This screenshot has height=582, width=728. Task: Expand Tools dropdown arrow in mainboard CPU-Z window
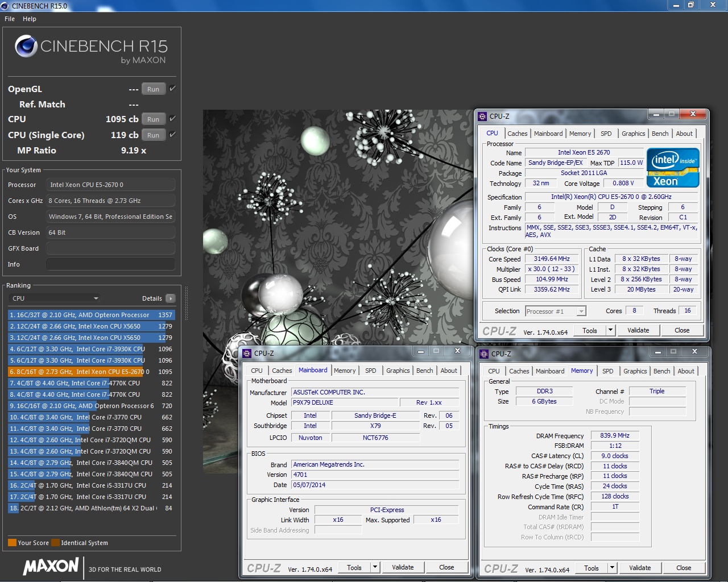(x=375, y=567)
